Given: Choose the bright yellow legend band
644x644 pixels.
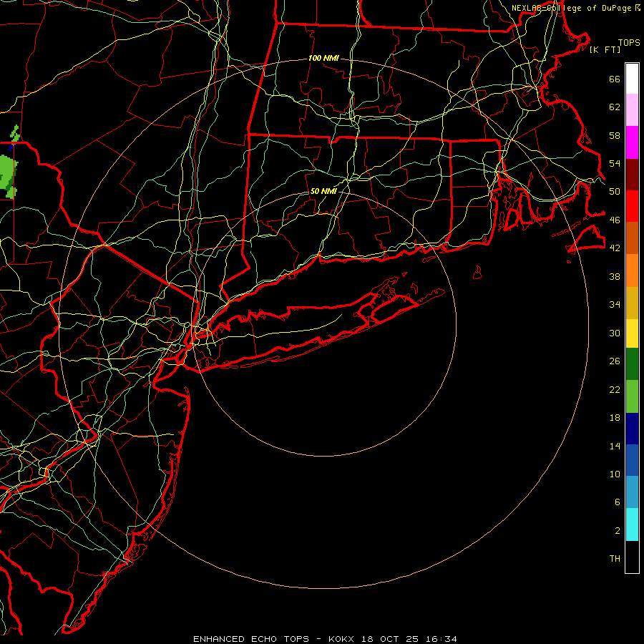Looking at the screenshot, I should [632, 333].
